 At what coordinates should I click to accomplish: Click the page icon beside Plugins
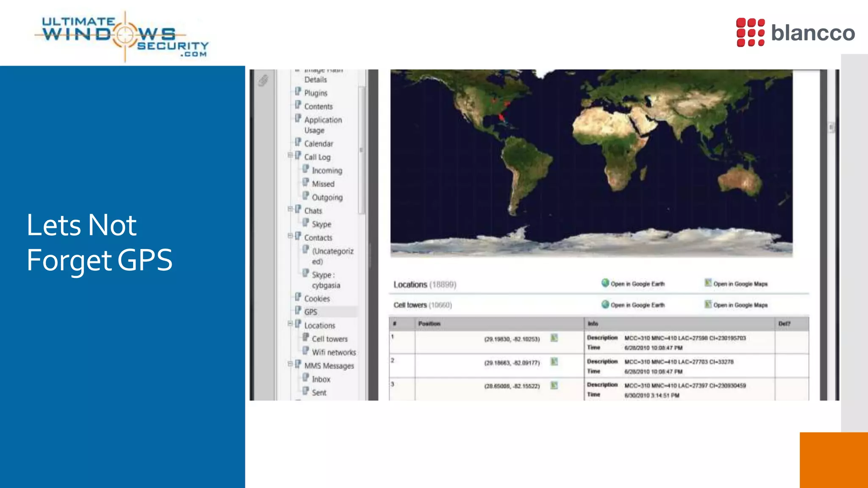click(x=298, y=92)
